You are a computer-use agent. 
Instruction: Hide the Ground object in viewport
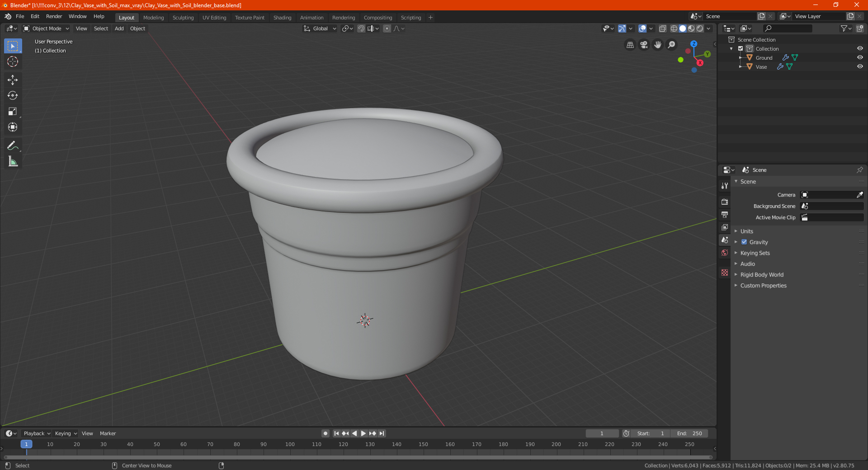point(860,57)
